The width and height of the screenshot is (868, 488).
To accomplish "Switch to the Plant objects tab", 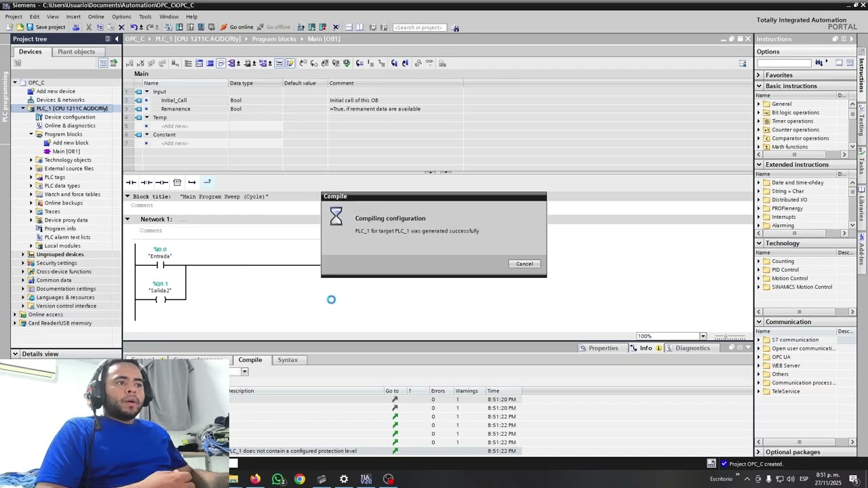I will (77, 52).
